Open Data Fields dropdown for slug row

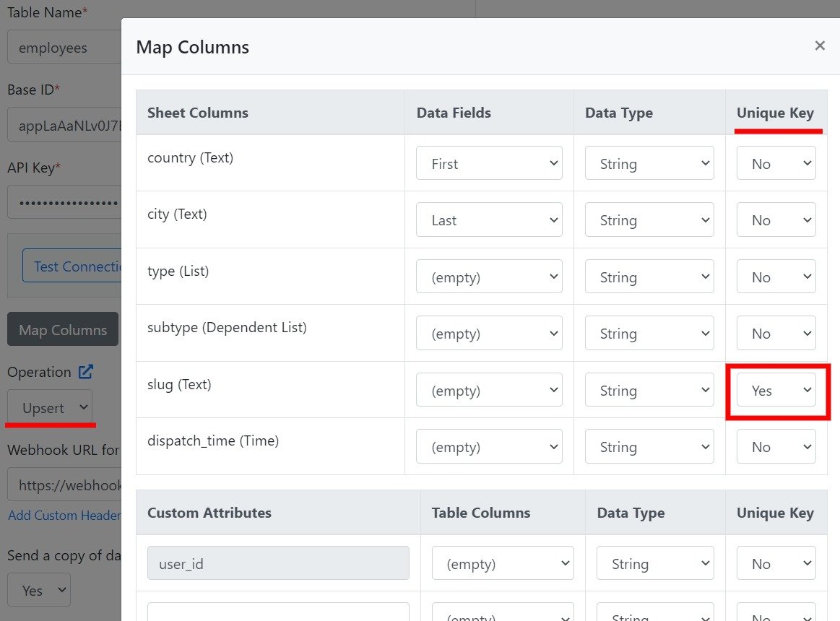pyautogui.click(x=489, y=390)
